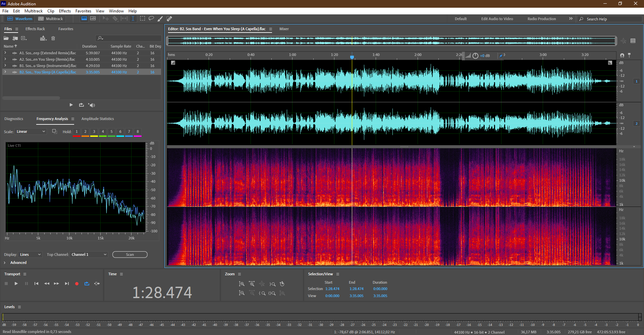Open the Scale dropdown set to Linear

(31, 131)
